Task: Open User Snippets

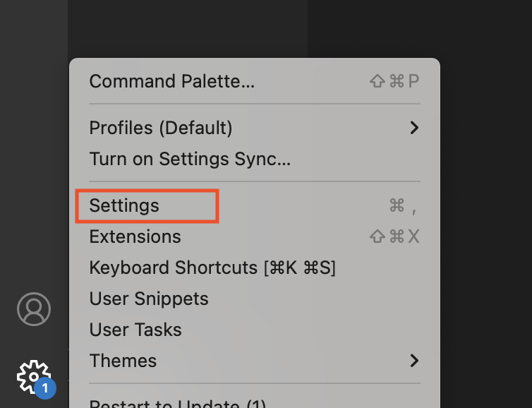Action: [148, 299]
